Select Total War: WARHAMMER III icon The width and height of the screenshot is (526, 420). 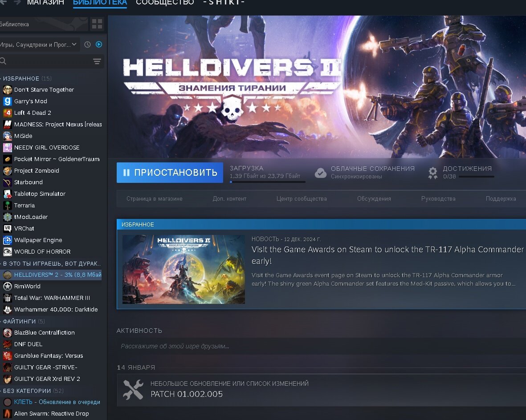tap(8, 298)
